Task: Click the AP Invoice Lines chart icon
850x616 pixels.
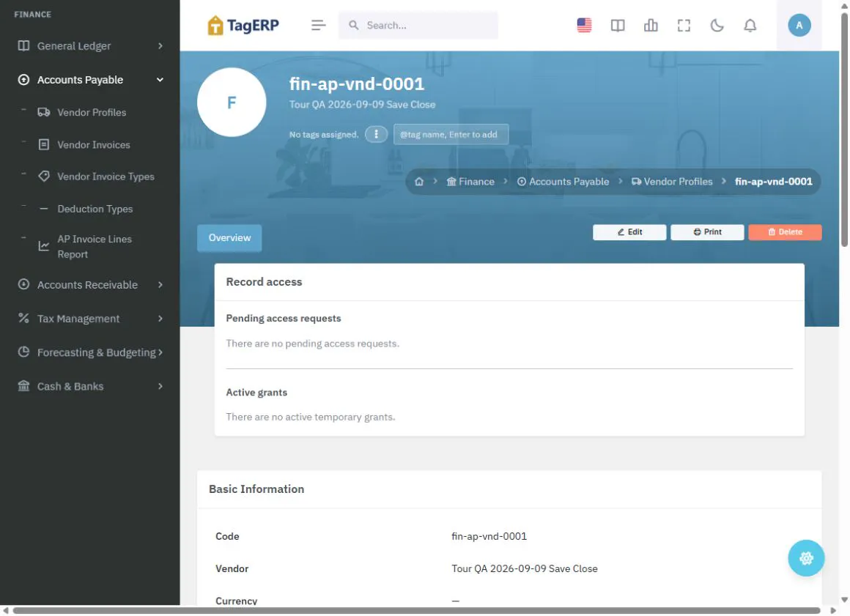Action: (x=44, y=247)
